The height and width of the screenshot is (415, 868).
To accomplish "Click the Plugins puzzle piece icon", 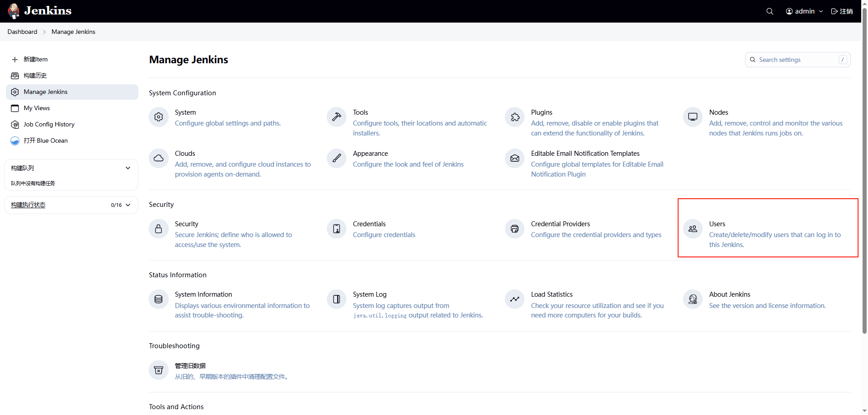I will click(x=514, y=117).
